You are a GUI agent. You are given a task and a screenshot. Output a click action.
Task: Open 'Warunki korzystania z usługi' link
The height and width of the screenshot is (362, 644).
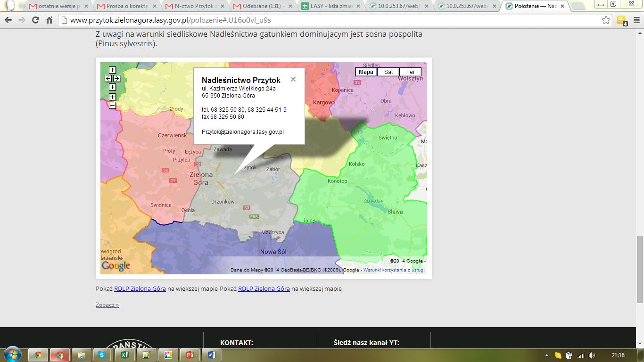[x=394, y=270]
